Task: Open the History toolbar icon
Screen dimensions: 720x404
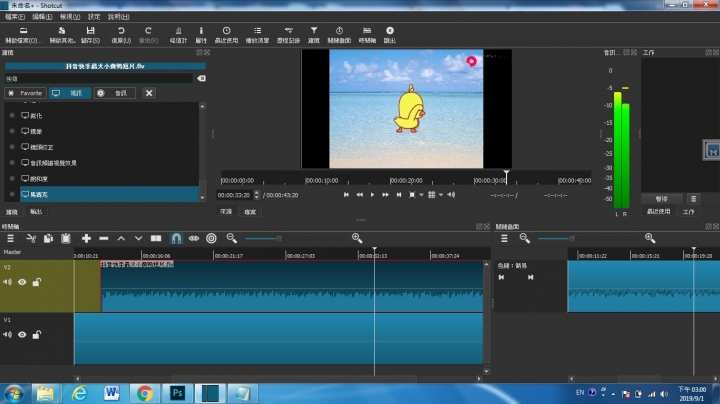Action: (288, 31)
